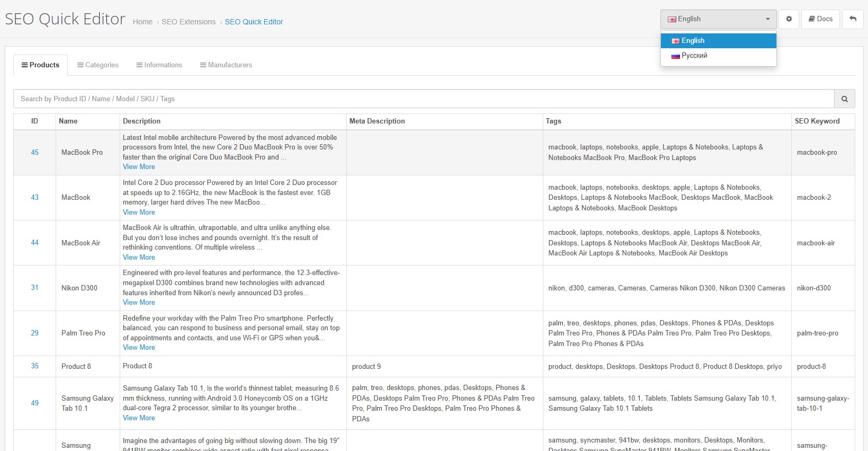Open product ID 44 link
The image size is (868, 451).
click(35, 243)
